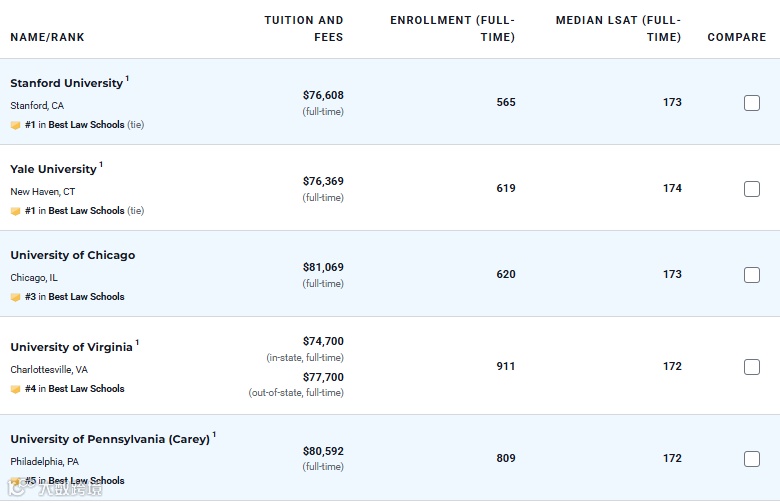This screenshot has width=780, height=503.
Task: Click Best Law Schools link under Virginia
Action: pyautogui.click(x=86, y=389)
